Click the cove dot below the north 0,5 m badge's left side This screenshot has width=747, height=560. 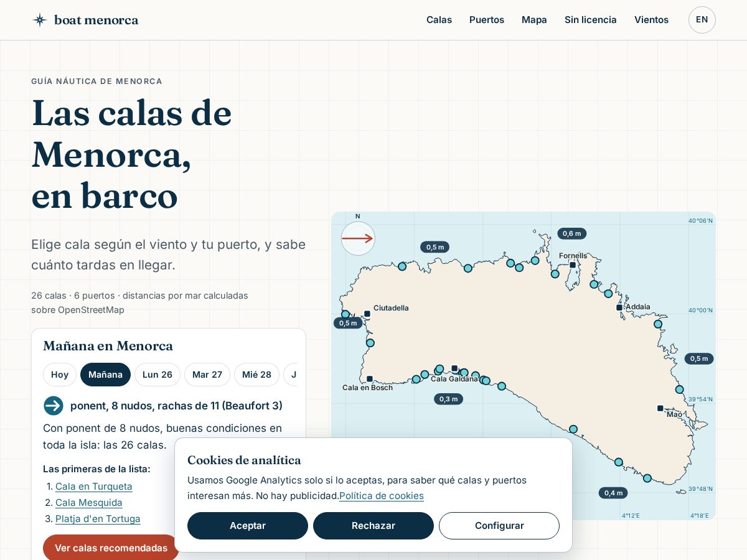pos(402,266)
